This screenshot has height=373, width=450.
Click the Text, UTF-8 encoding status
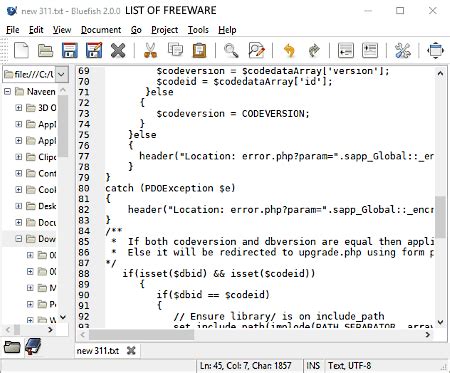pyautogui.click(x=349, y=366)
